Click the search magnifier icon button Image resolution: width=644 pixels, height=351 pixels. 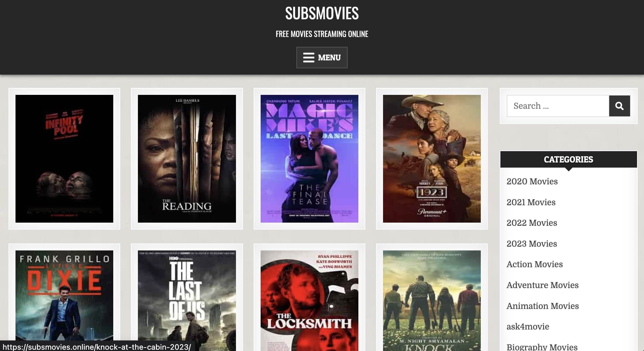pyautogui.click(x=619, y=106)
